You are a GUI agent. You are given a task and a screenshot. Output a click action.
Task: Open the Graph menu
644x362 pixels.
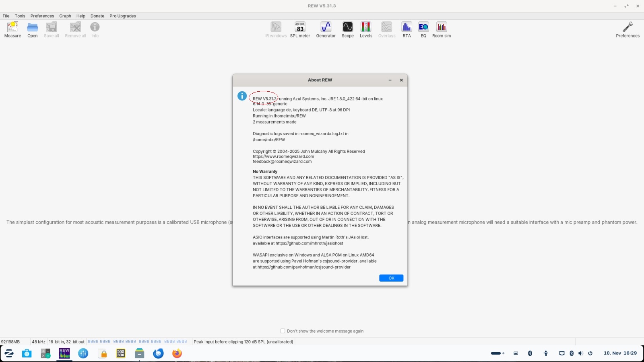(x=65, y=16)
